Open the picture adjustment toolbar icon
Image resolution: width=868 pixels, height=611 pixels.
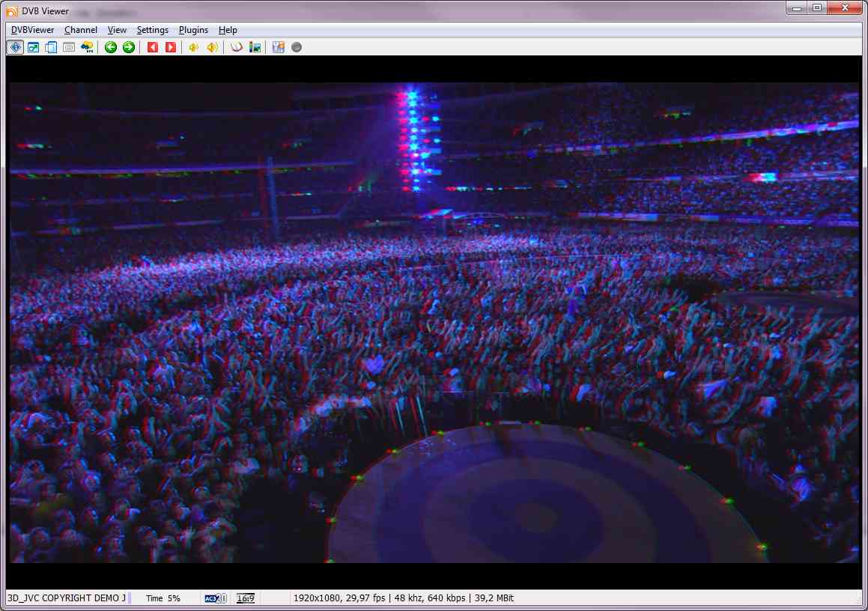point(255,48)
